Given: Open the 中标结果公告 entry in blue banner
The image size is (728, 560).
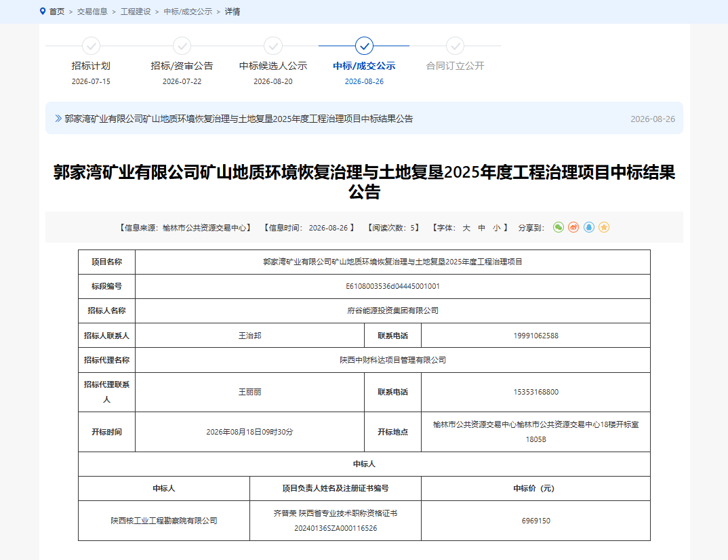Looking at the screenshot, I should [239, 119].
